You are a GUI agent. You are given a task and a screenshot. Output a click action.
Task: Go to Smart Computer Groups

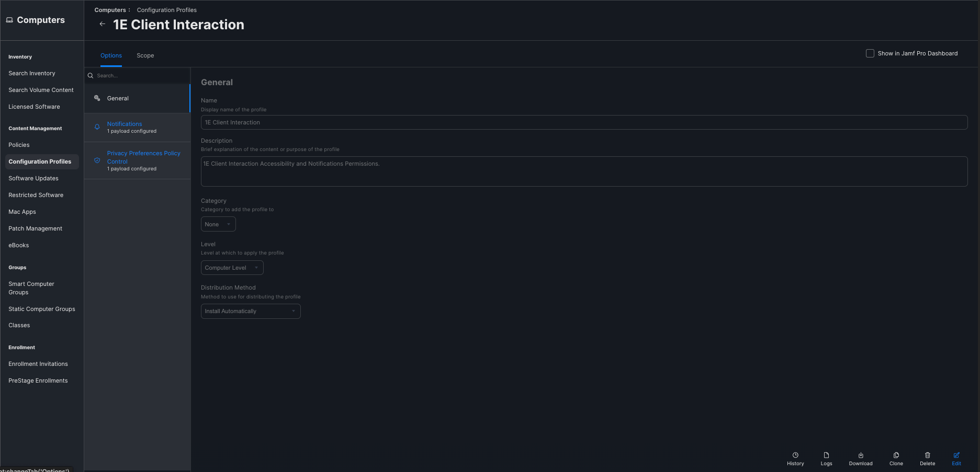[x=31, y=288]
